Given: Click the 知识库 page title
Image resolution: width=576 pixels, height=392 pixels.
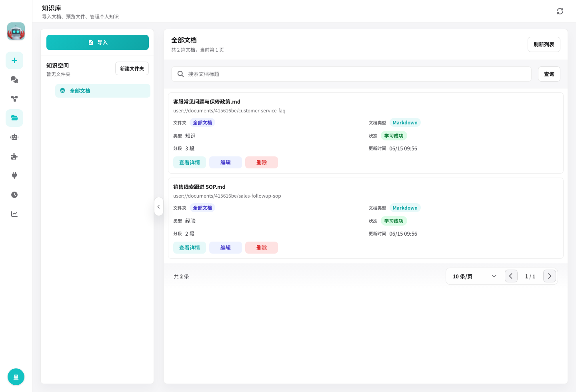Looking at the screenshot, I should (x=52, y=8).
